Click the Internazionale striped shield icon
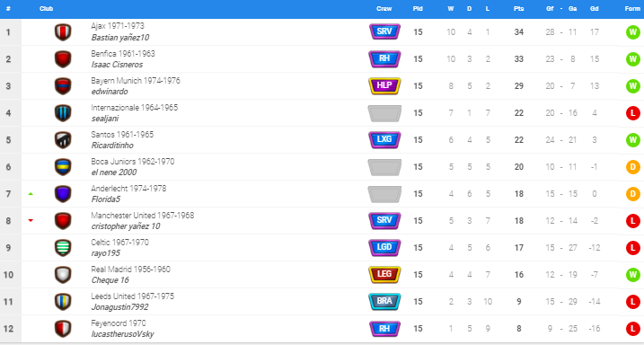Viewport: 644px width, 345px height. pos(63,113)
